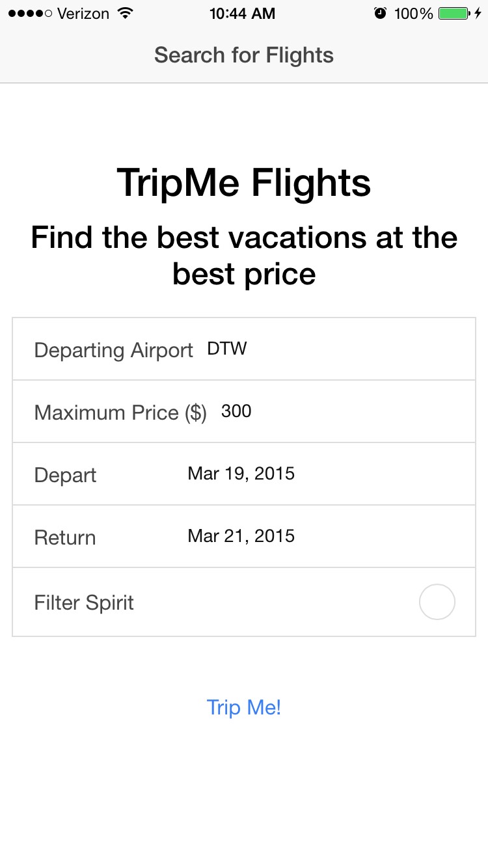Tap the Depart row label
The width and height of the screenshot is (488, 868).
pos(65,475)
